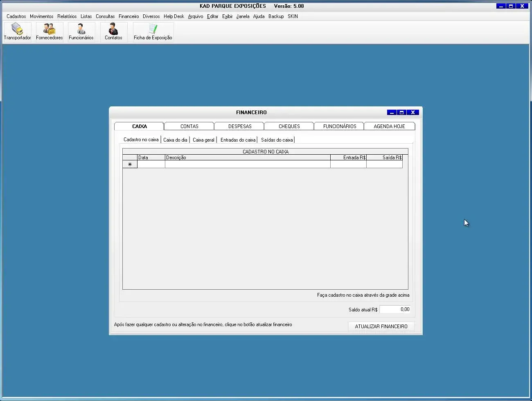Open the Transportador toolbar icon
Screen dimensions: 532x401
coord(18,32)
